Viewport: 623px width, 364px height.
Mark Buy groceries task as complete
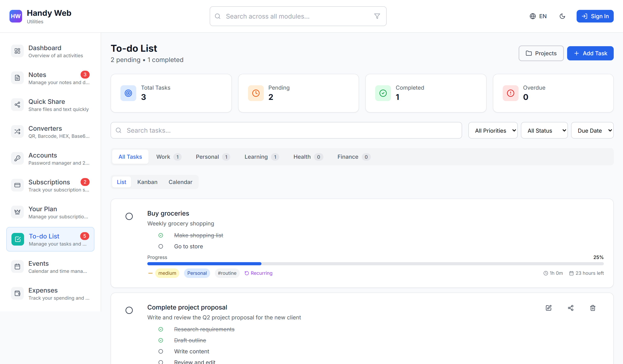pyautogui.click(x=129, y=216)
